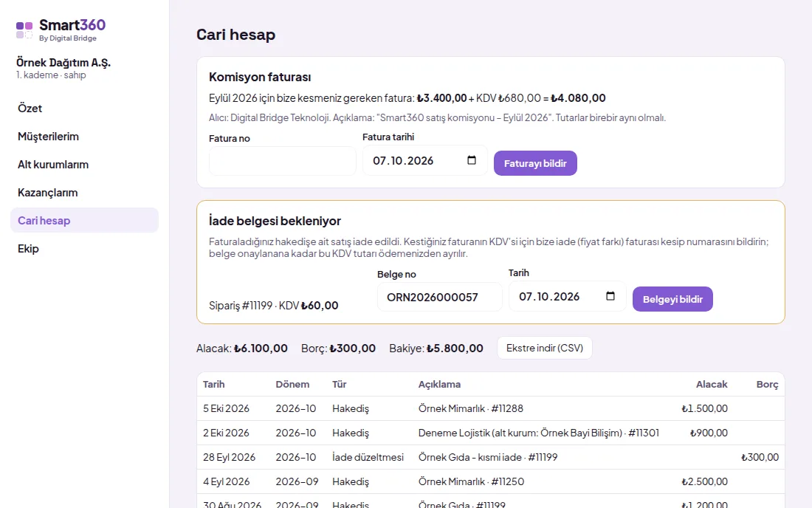
Task: Select the Örnek Mimarlık #11288 row
Action: pos(490,408)
